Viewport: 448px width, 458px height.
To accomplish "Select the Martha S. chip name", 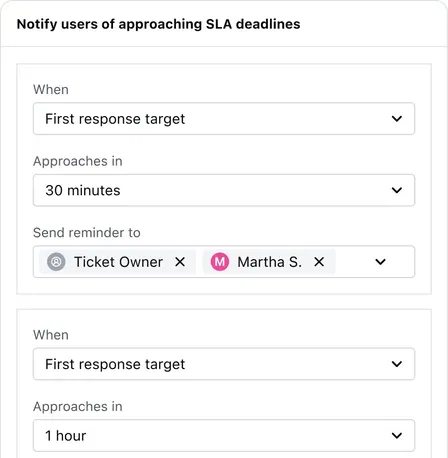I will [x=270, y=262].
